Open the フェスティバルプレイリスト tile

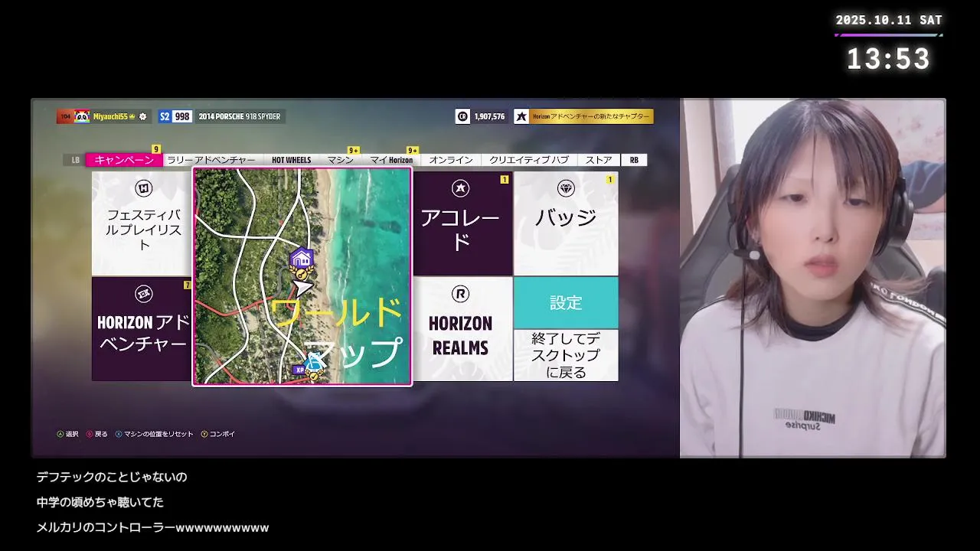click(x=142, y=223)
